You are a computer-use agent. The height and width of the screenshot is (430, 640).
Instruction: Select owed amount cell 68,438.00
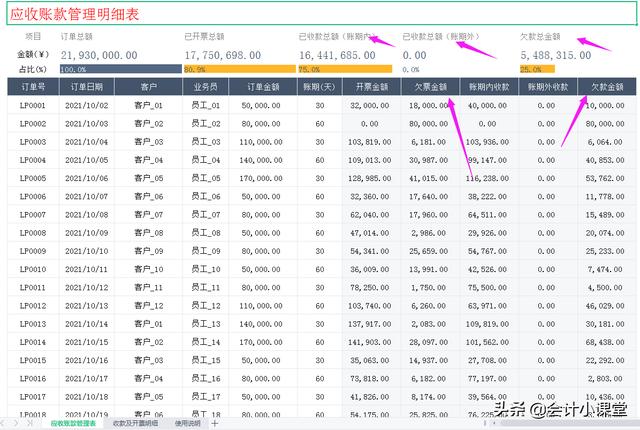(605, 342)
